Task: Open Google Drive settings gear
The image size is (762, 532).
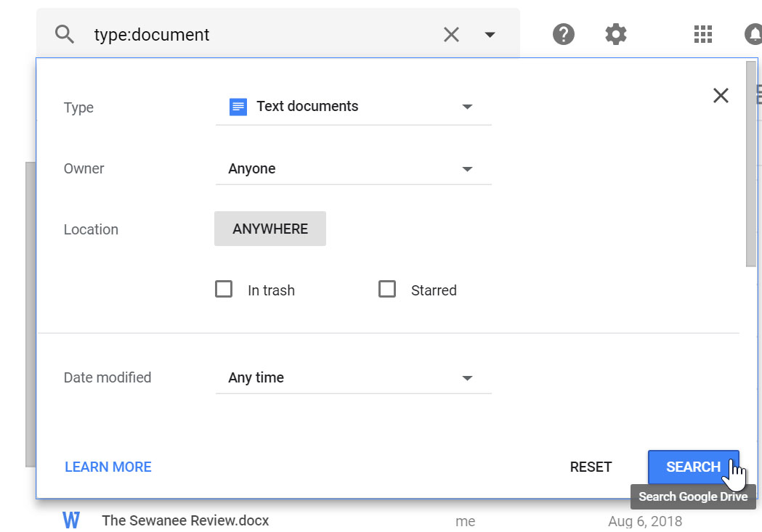Action: pyautogui.click(x=615, y=33)
